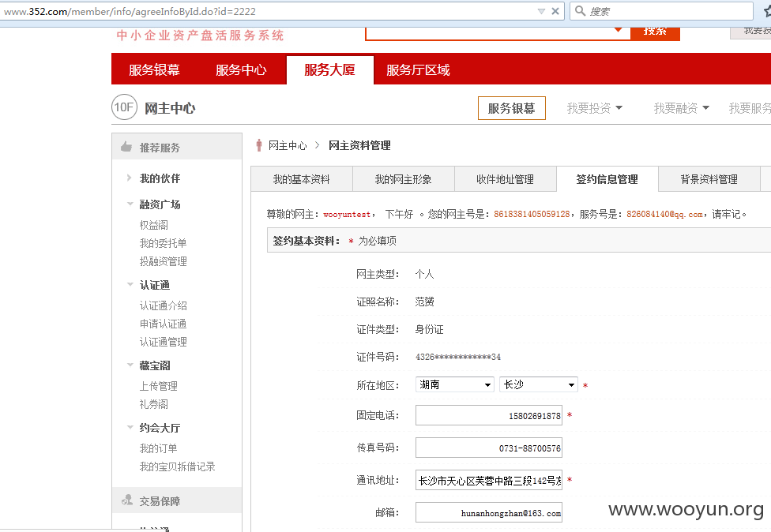Click the 传真号码 input field

pos(489,448)
